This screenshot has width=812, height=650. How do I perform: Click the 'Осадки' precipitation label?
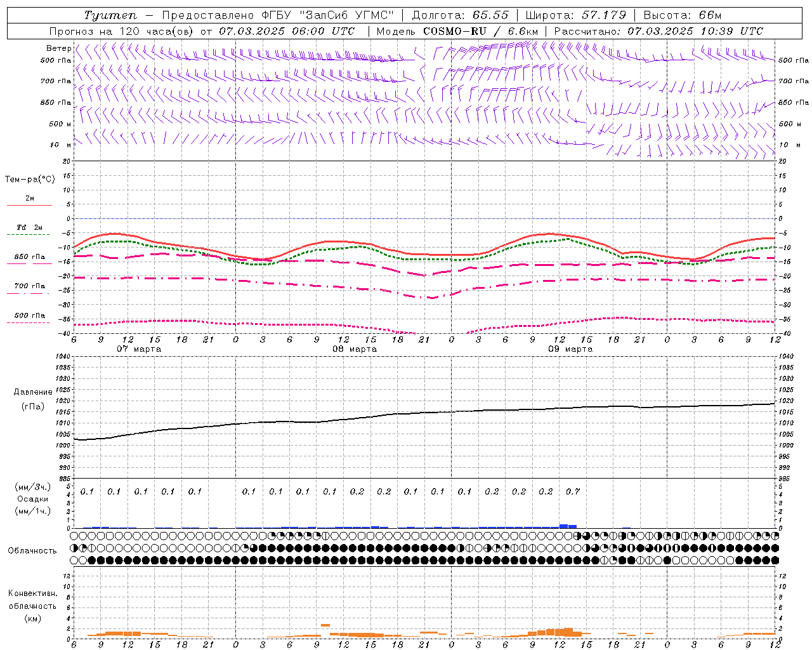coord(32,499)
